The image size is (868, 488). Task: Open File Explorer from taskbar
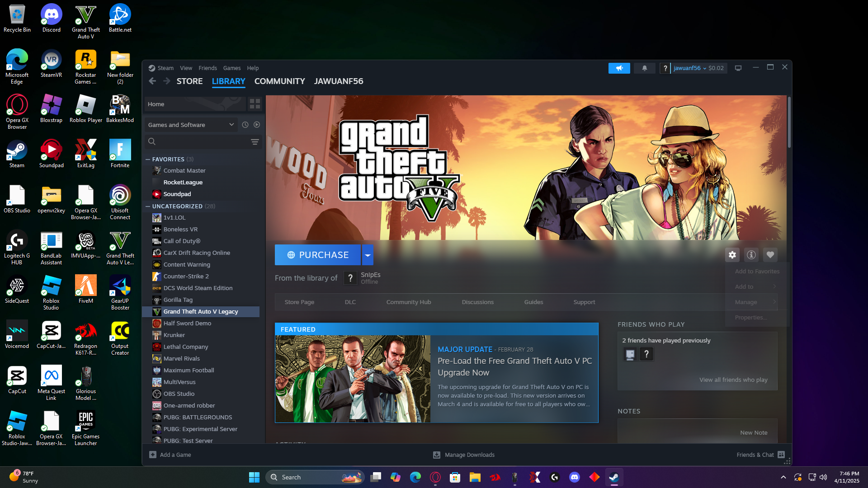coord(475,477)
